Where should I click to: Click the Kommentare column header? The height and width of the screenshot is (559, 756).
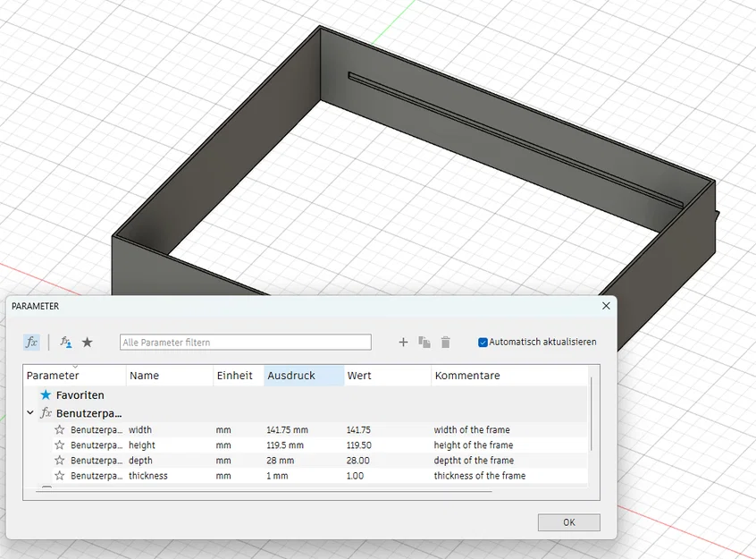pos(509,376)
